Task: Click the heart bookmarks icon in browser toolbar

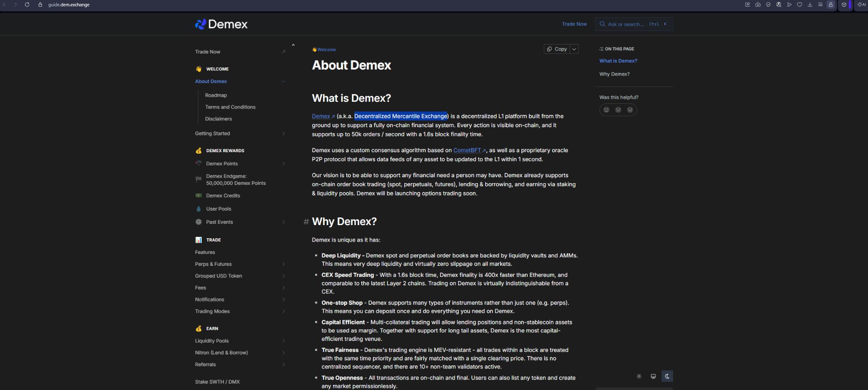Action: [799, 5]
